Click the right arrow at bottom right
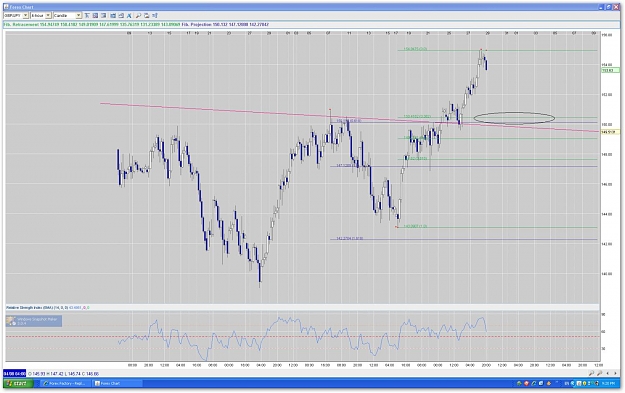Screen dimensions: 625x393 coord(615,373)
